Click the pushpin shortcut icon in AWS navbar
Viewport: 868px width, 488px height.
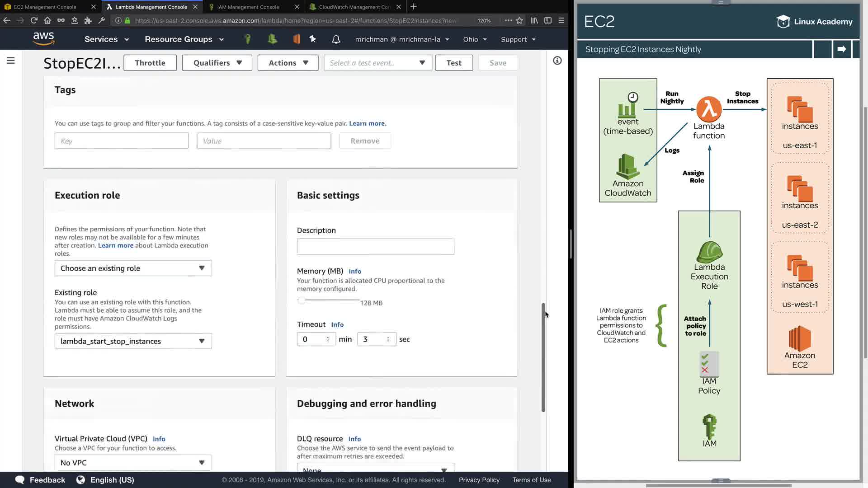click(312, 39)
